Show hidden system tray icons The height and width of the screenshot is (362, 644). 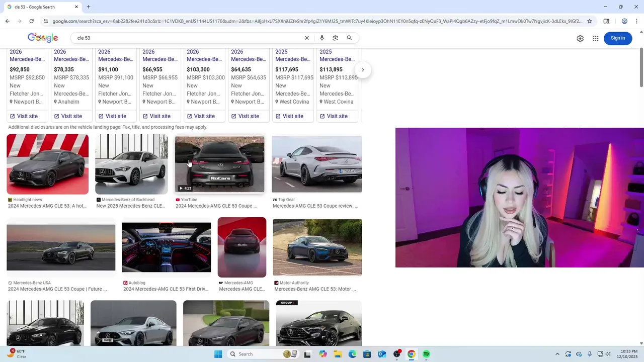[x=557, y=354]
